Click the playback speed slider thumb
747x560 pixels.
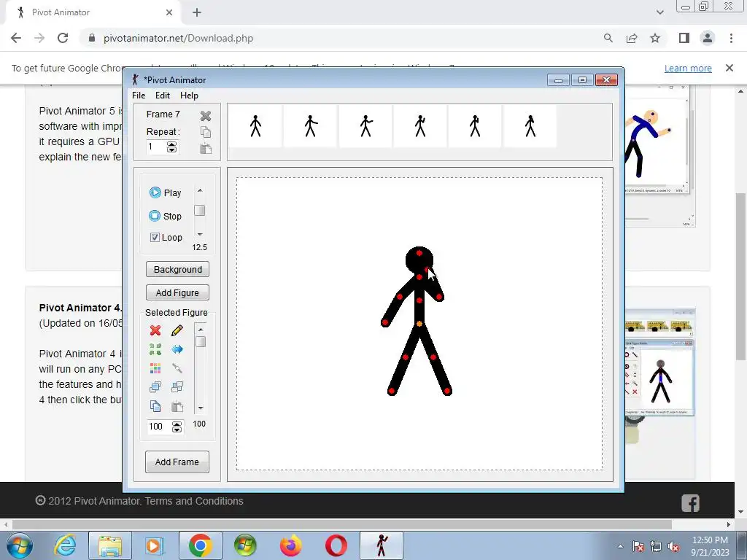click(x=200, y=211)
